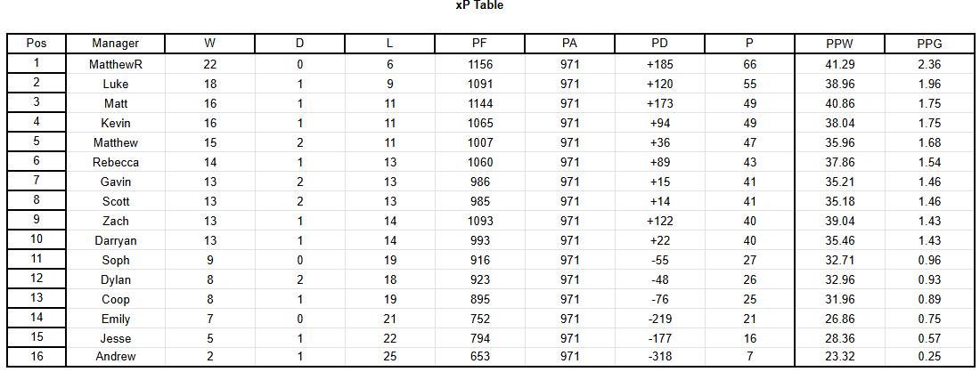The width and height of the screenshot is (980, 372).
Task: Click Darryan in the Manager column
Action: (116, 240)
